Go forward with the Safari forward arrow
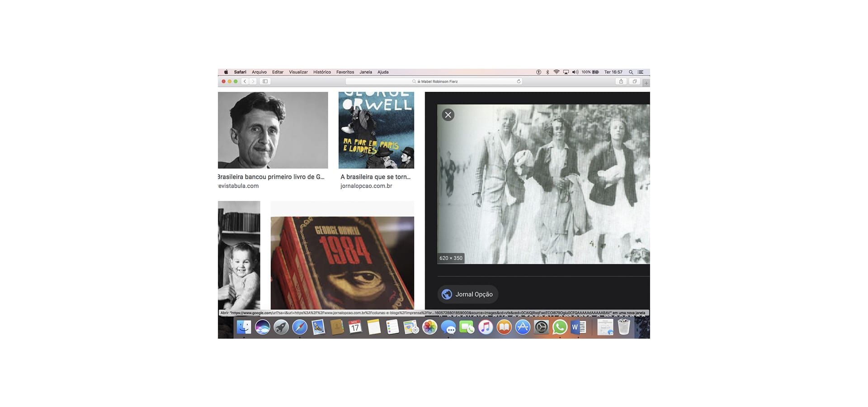868x407 pixels. (253, 81)
